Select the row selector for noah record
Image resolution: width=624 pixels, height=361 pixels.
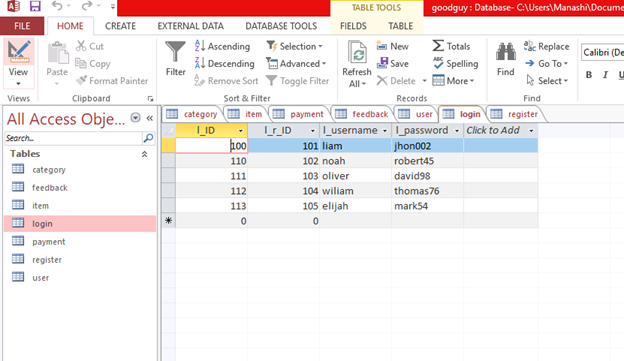(169, 161)
